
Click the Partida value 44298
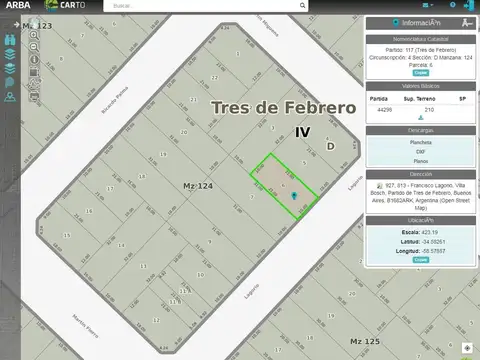point(384,110)
